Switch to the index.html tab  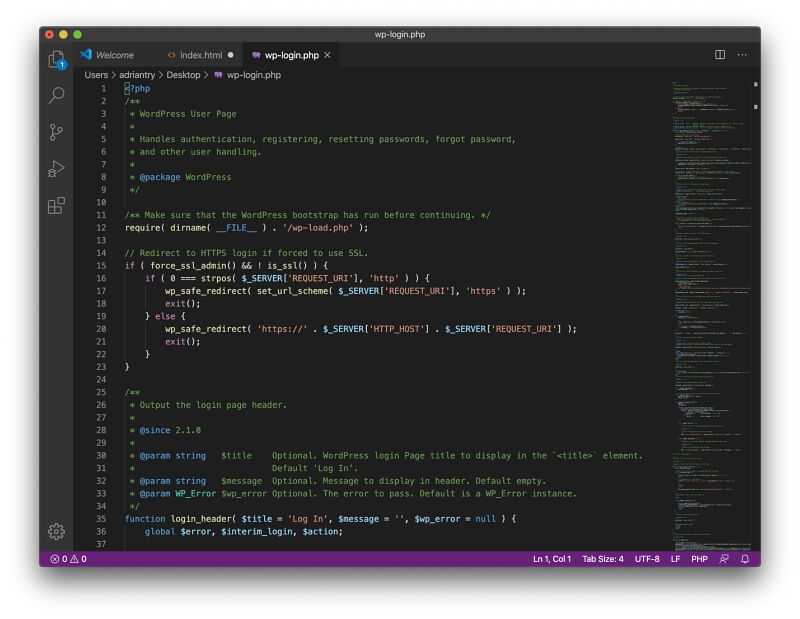(200, 55)
